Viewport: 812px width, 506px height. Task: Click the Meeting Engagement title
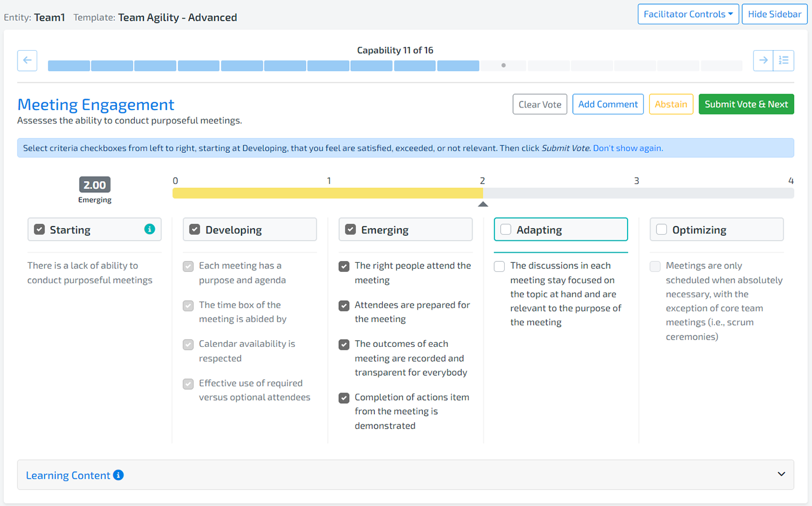click(96, 104)
